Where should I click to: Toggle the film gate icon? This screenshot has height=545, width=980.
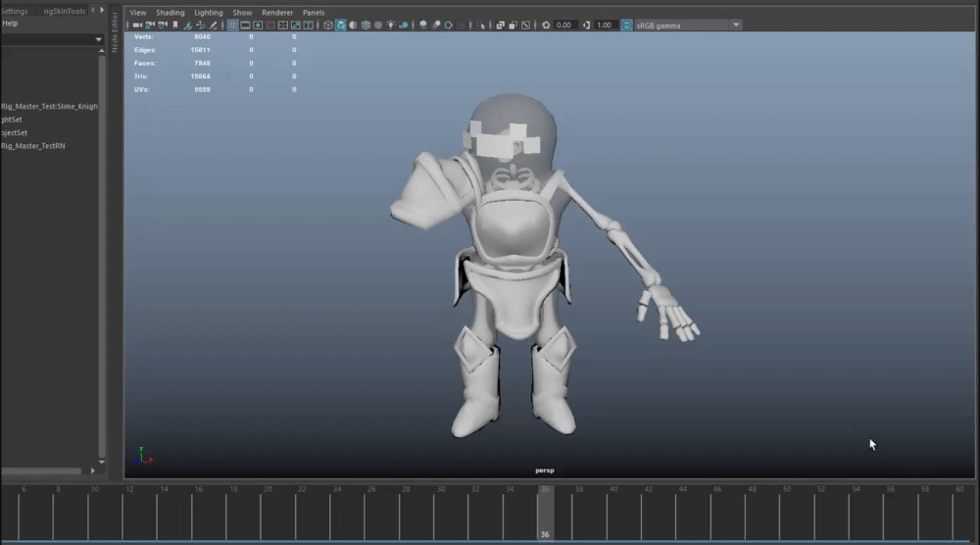[245, 25]
